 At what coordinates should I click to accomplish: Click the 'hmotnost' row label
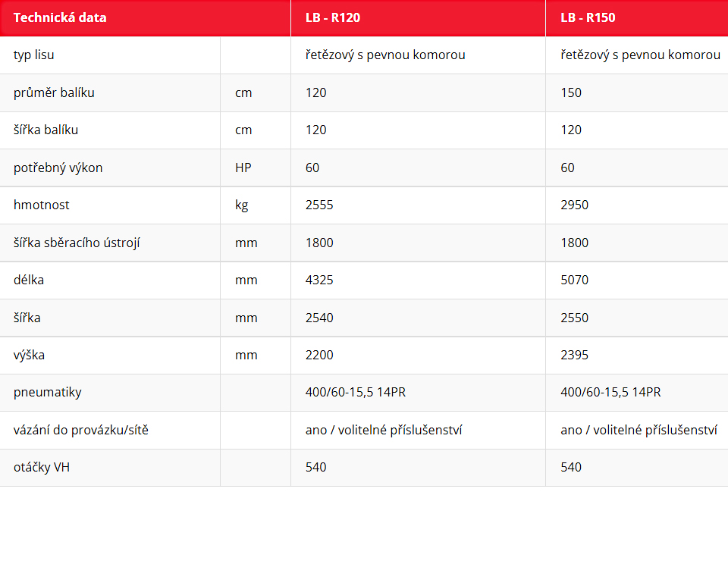point(41,205)
